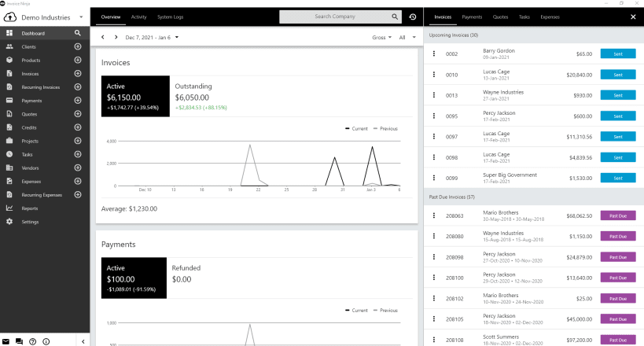The height and width of the screenshot is (346, 644).
Task: Open the three-dot menu for invoice 0002
Action: 434,53
